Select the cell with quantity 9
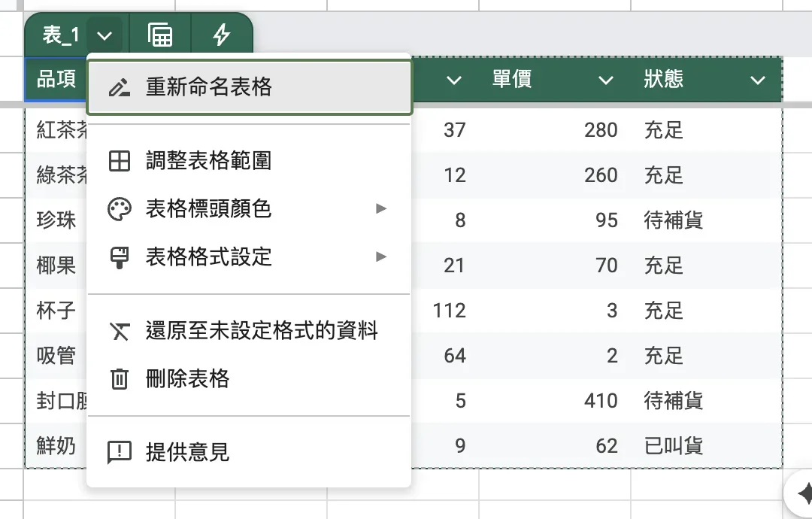The image size is (812, 519). [x=445, y=445]
